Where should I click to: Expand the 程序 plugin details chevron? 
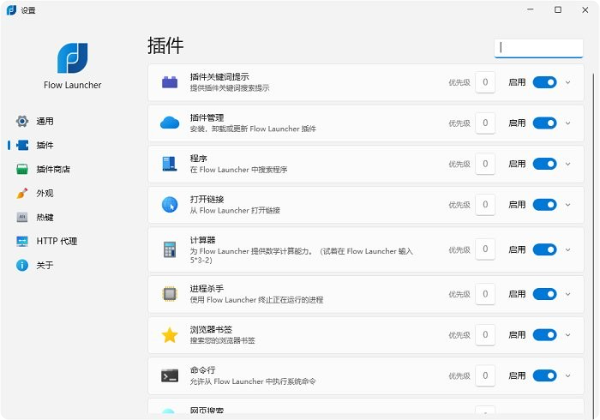[x=568, y=164]
